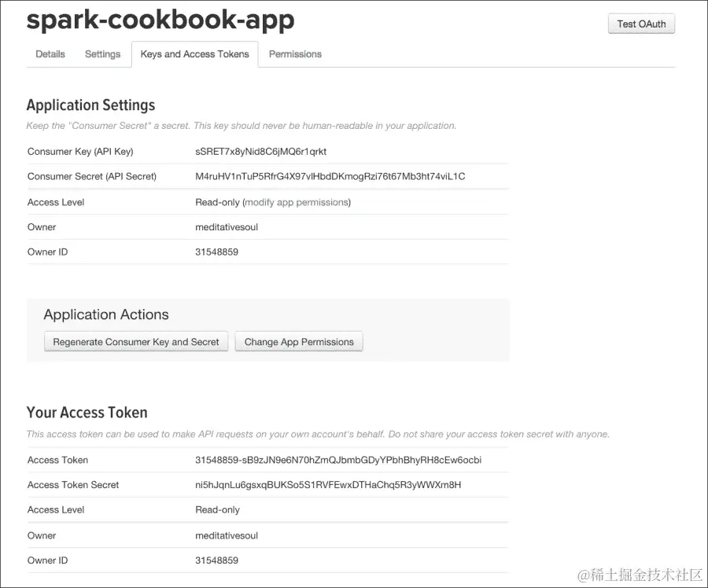The image size is (708, 588).
Task: Click Owner meditativesoul in Application Settings
Action: click(x=227, y=227)
